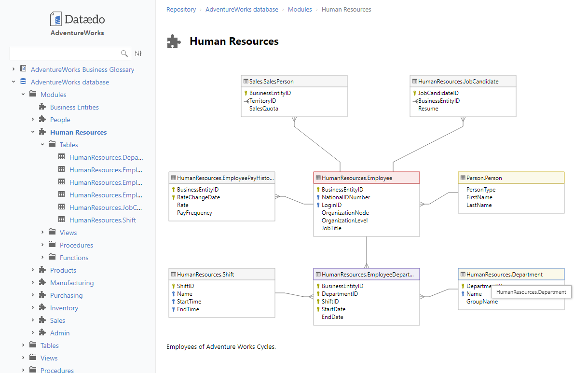Click EndDate column in EmployeeDepartment table
Image resolution: width=588 pixels, height=373 pixels.
332,317
